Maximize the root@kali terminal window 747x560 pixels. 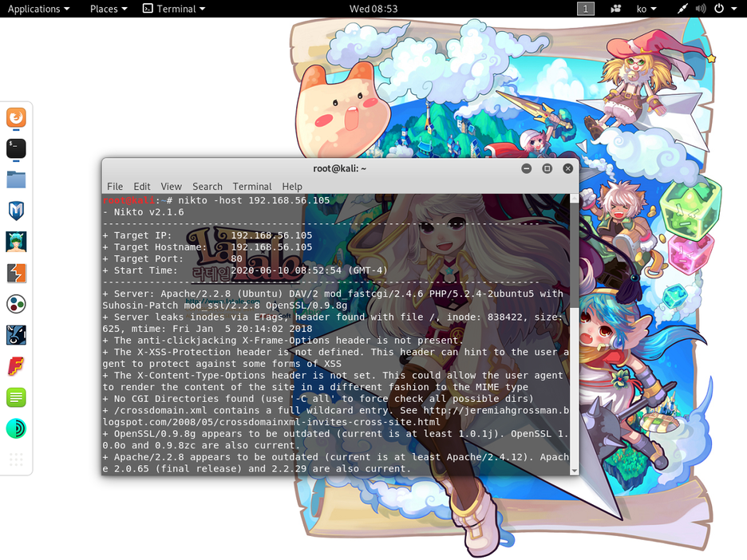(x=547, y=168)
